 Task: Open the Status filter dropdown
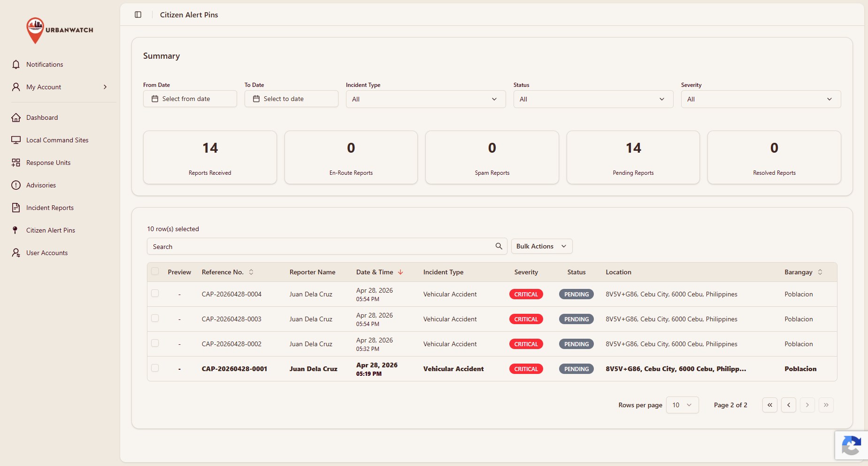click(x=593, y=99)
